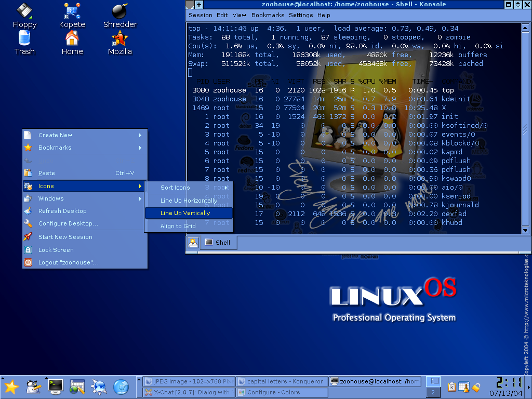Choose Align to Grid

point(189,226)
